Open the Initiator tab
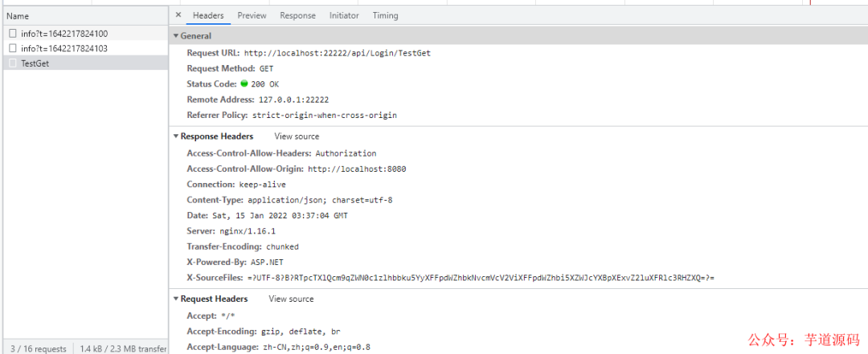Viewport: 868px width, 354px height. 344,15
